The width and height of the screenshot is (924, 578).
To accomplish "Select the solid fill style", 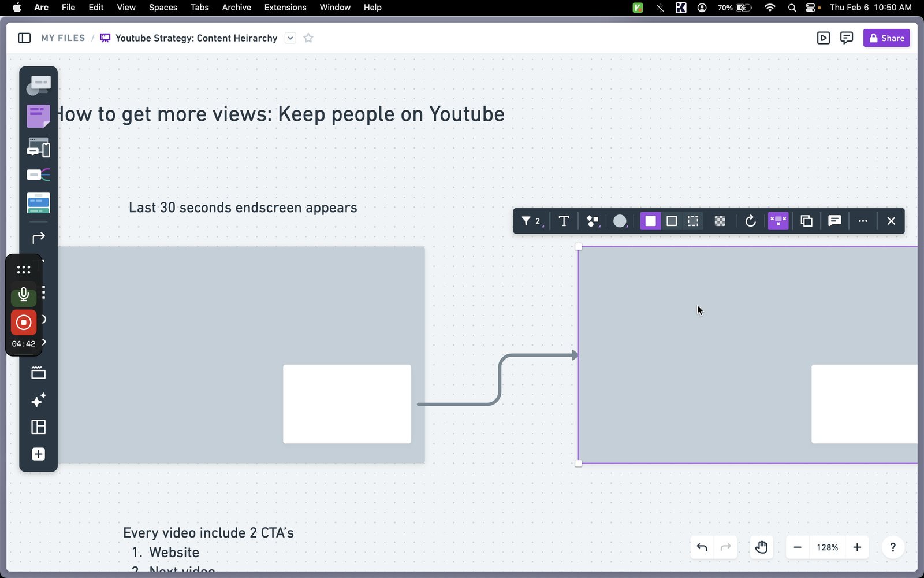I will click(x=650, y=221).
